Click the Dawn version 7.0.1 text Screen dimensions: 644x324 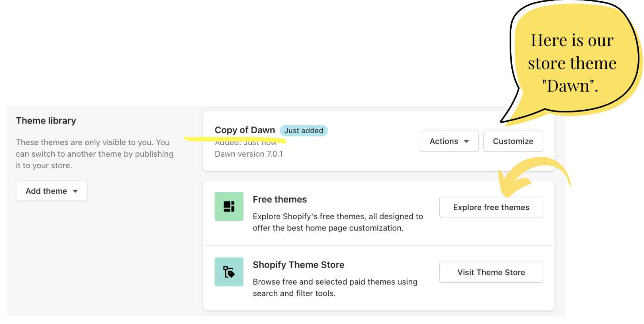(249, 154)
